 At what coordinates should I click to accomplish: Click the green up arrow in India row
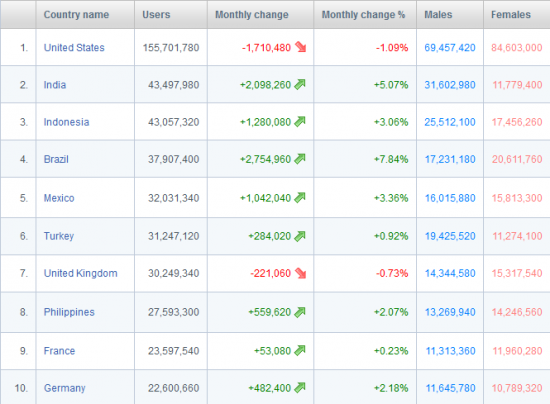[x=300, y=84]
